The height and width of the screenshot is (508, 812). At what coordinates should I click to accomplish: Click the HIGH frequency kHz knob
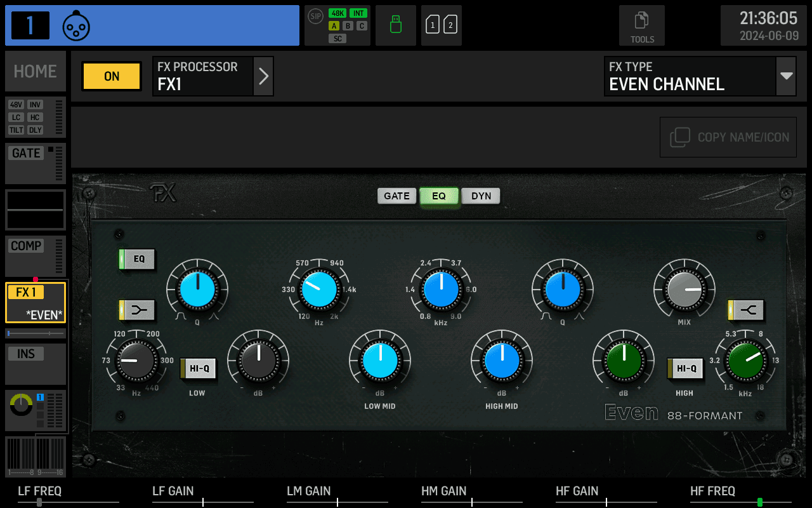[x=745, y=360]
